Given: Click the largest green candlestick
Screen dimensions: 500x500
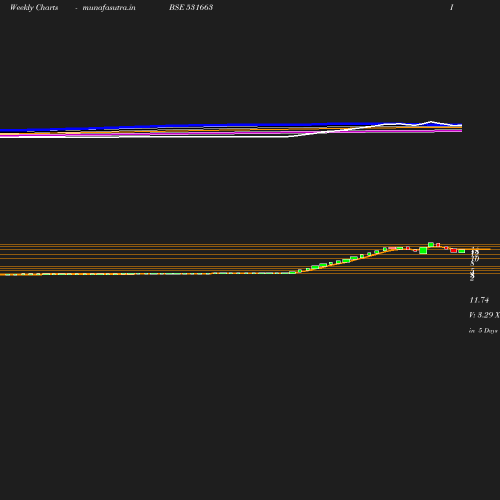Looking at the screenshot, I should 423,250.
